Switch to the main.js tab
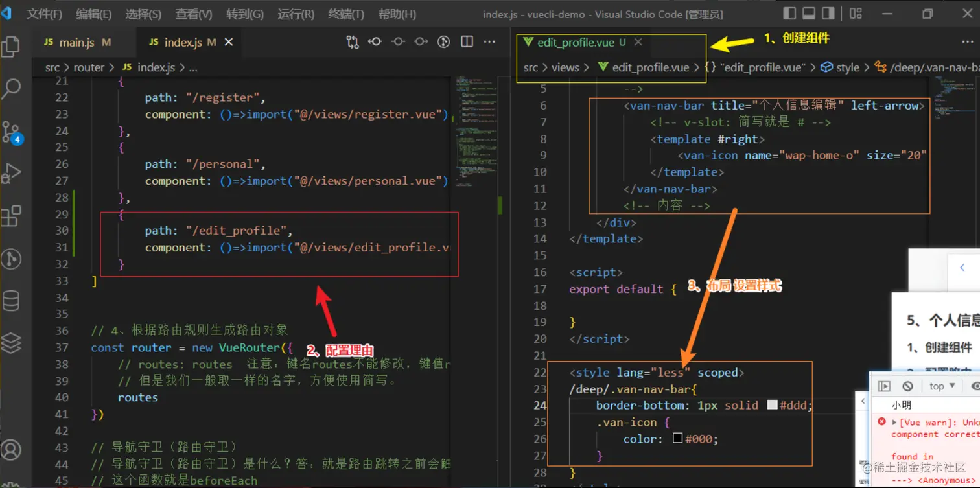Screen dimensions: 980x488 [77, 42]
